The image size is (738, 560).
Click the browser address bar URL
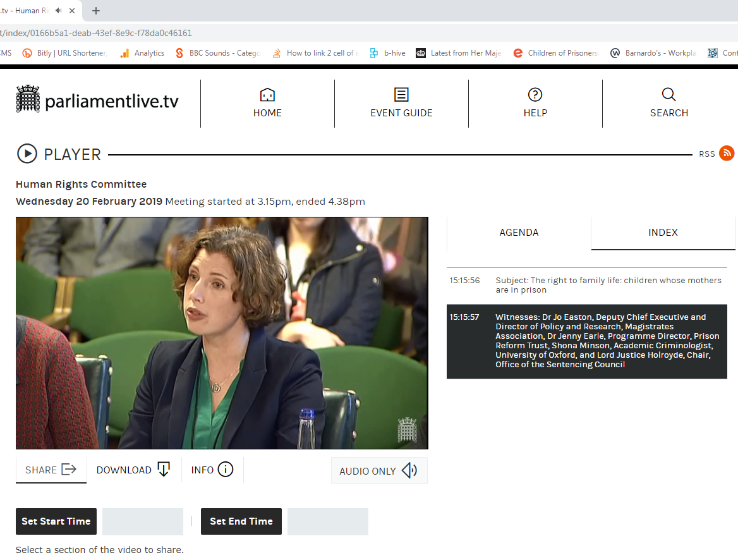96,33
